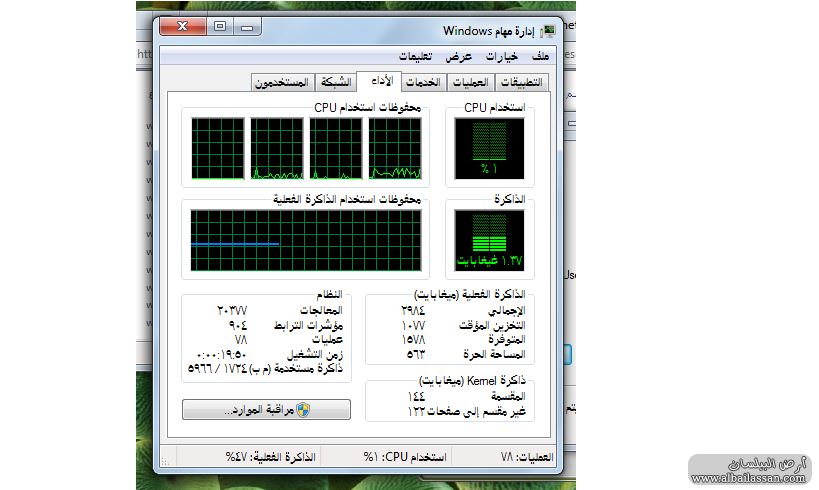Click the shield icon on Resource Monitor button
The width and height of the screenshot is (819, 490).
tap(303, 410)
